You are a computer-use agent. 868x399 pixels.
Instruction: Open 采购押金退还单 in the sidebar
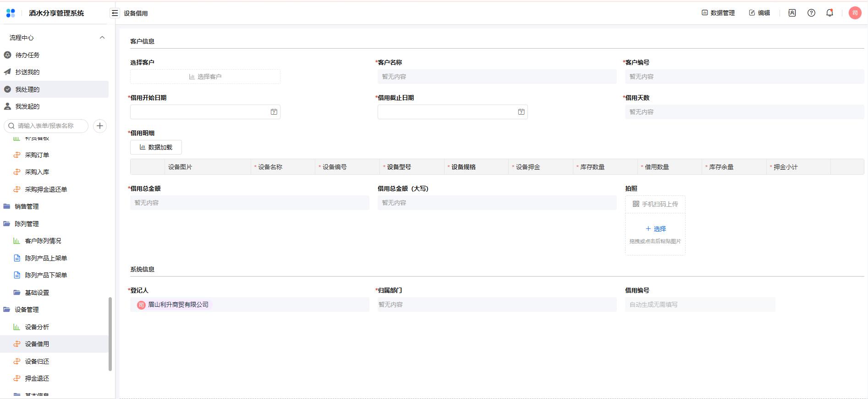[x=54, y=189]
